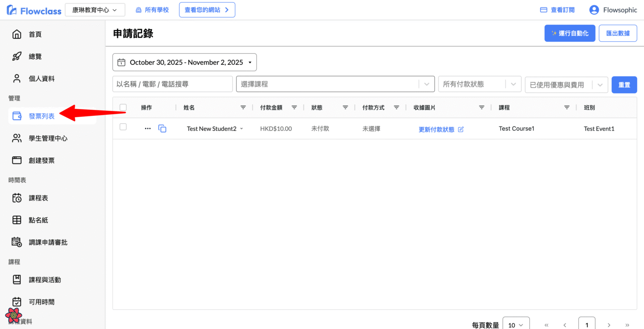The height and width of the screenshot is (329, 644).
Task: Click the copy icon in the Test New Student2 row
Action: pos(162,129)
